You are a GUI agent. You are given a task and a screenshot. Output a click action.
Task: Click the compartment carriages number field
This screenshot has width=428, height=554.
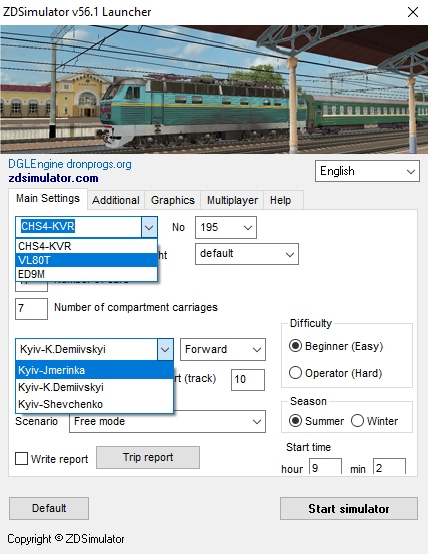pyautogui.click(x=31, y=308)
